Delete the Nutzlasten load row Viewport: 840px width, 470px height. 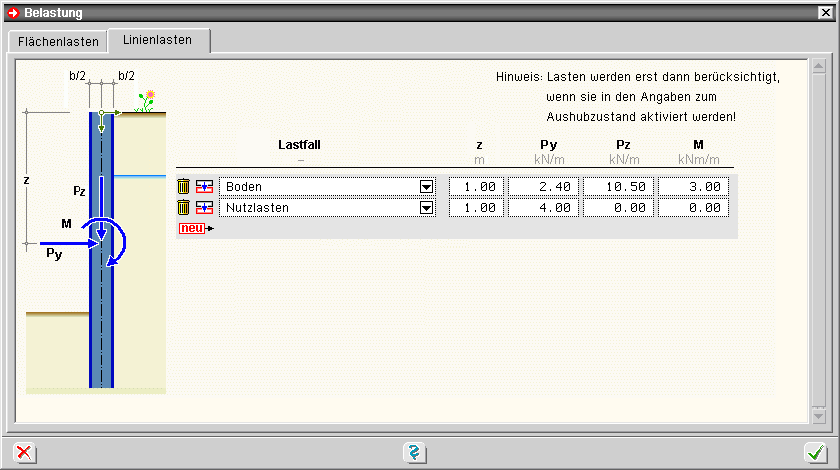click(x=183, y=207)
